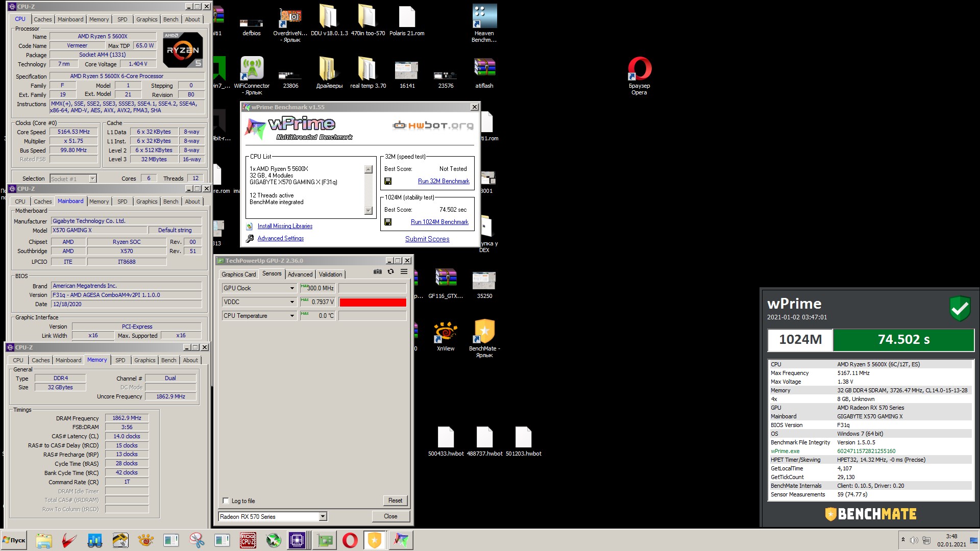Open the GPU Clock sensor dropdown
Image resolution: width=980 pixels, height=551 pixels.
coord(292,288)
